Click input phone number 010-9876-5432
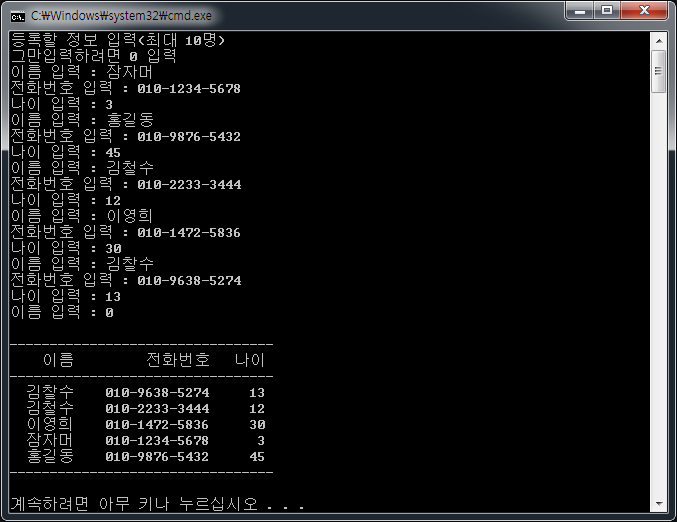Viewport: 677px width, 522px height. (x=189, y=136)
